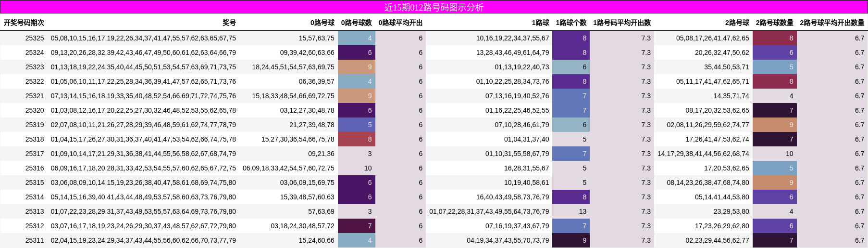Click the 2路 count cell in row 25316
This screenshot has height=248, width=868.
click(775, 168)
